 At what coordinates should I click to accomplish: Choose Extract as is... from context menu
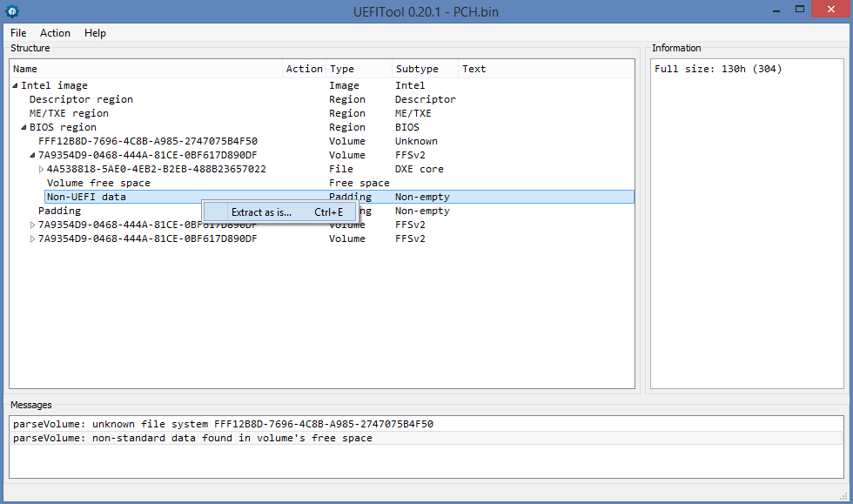click(280, 212)
